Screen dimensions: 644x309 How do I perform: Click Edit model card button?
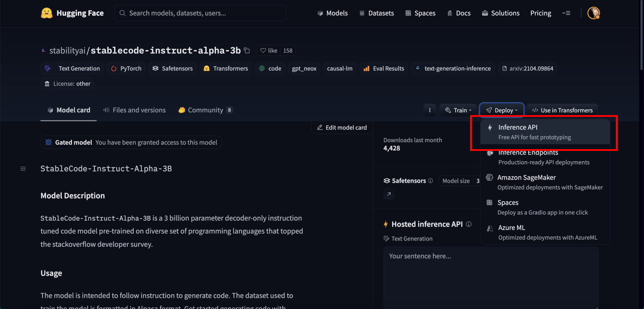click(342, 128)
